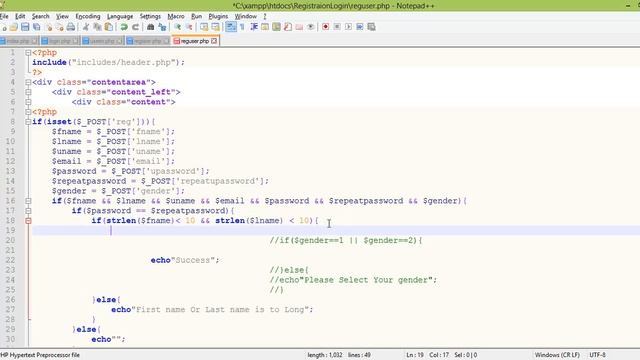This screenshot has height=360, width=640.
Task: Click the include header.php line
Action: 109,62
